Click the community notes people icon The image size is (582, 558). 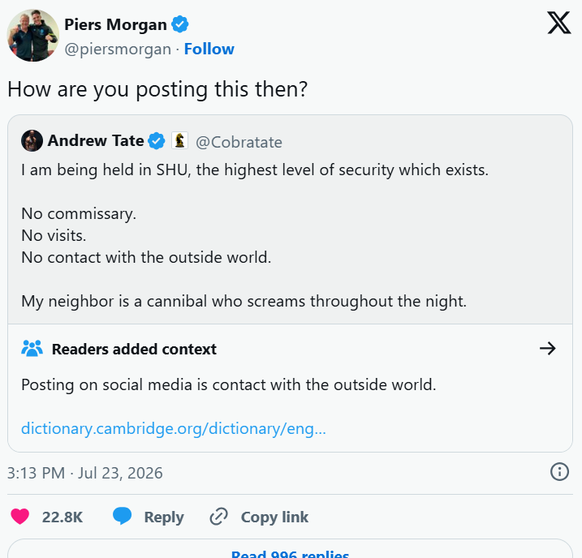[32, 348]
